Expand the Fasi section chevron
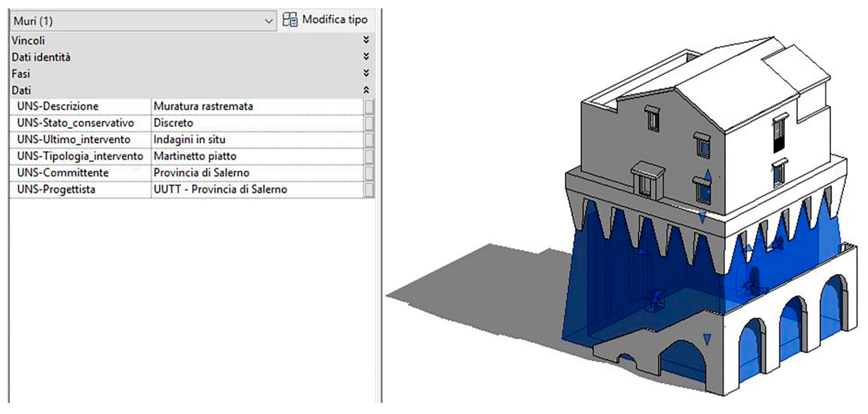Image resolution: width=868 pixels, height=414 pixels. click(366, 73)
